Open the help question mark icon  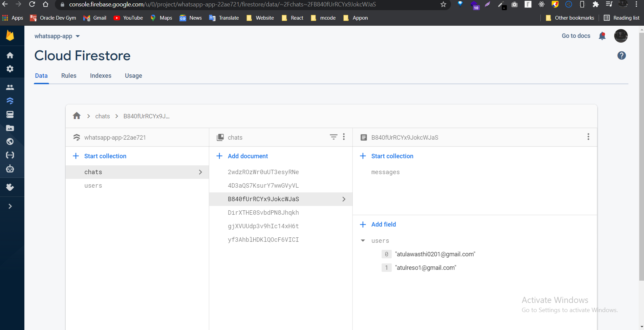(622, 55)
